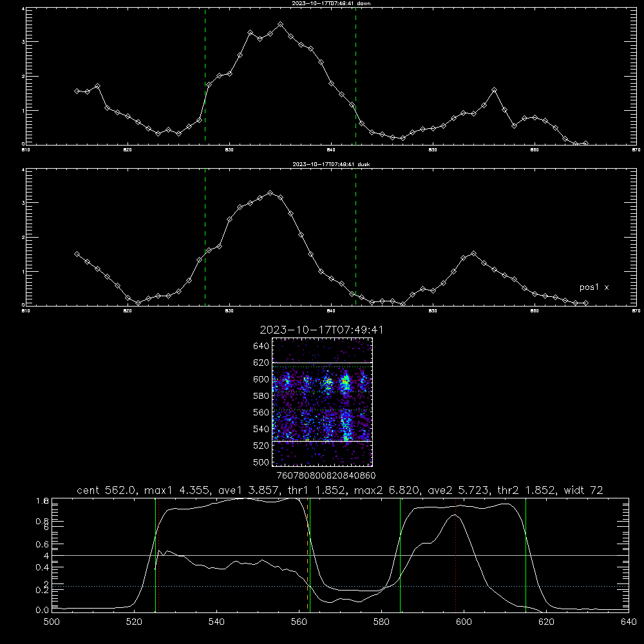Click bottom plot y-axis label 0.0

[43, 611]
